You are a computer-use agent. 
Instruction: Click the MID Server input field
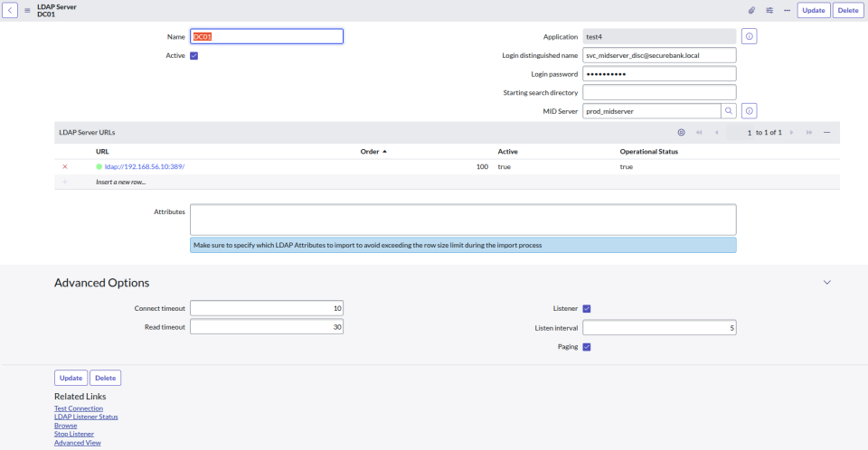point(652,111)
